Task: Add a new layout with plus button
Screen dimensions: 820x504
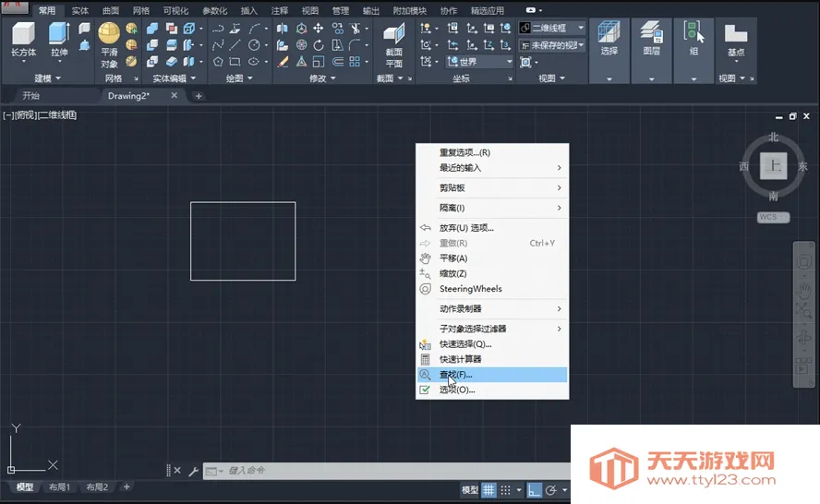Action: point(126,486)
